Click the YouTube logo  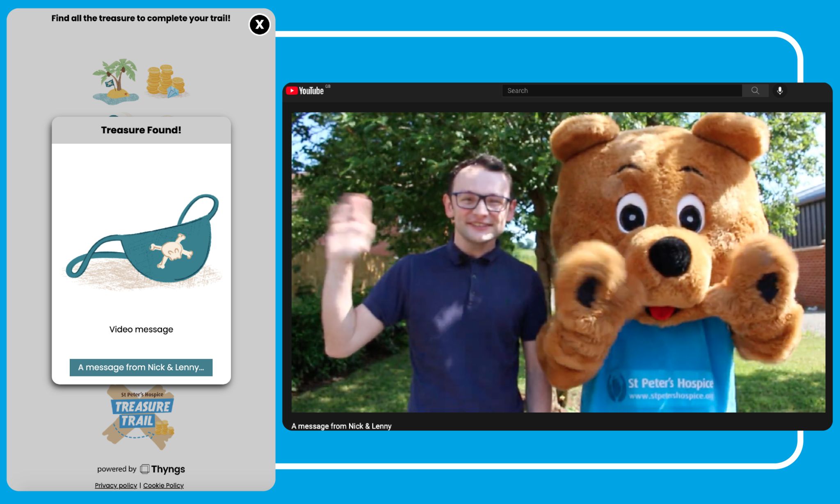[x=306, y=91]
